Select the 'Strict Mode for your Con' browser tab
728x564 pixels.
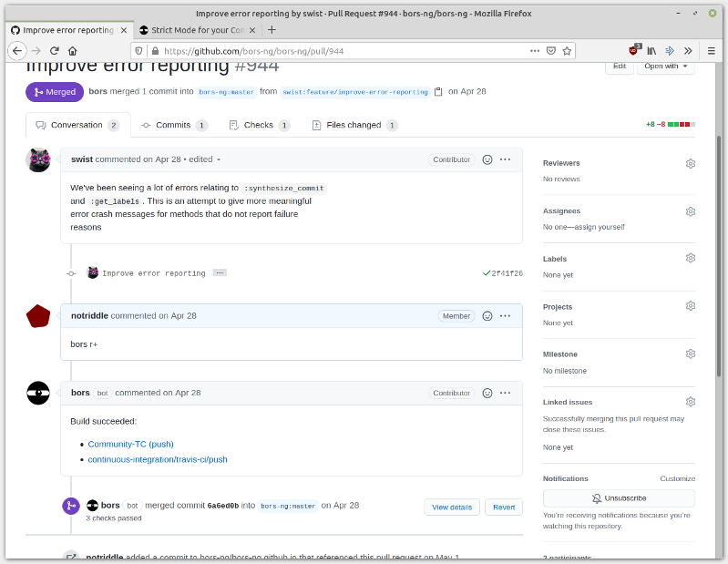pos(197,30)
